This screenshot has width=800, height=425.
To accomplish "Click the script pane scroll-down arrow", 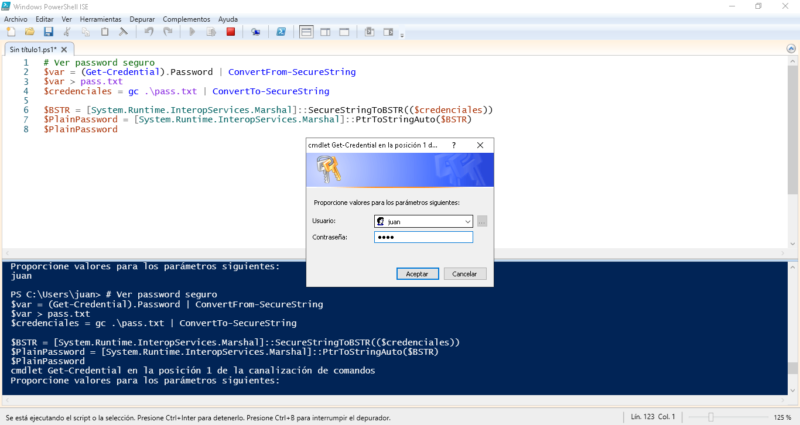I will [792, 244].
